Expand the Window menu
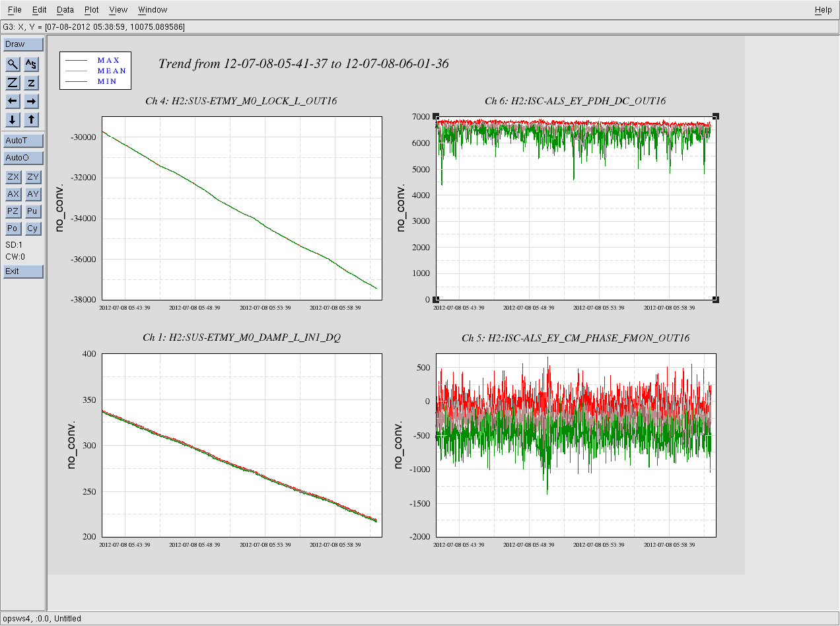The width and height of the screenshot is (840, 626). 153,10
